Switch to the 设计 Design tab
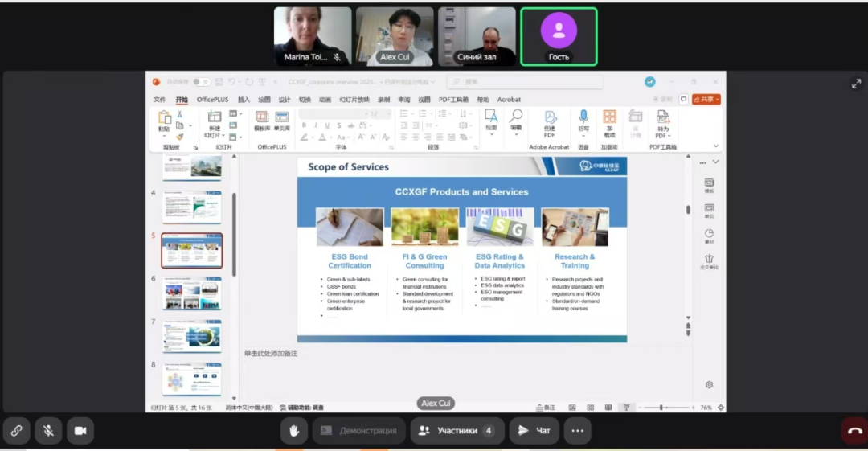The width and height of the screenshot is (868, 451). click(x=285, y=100)
